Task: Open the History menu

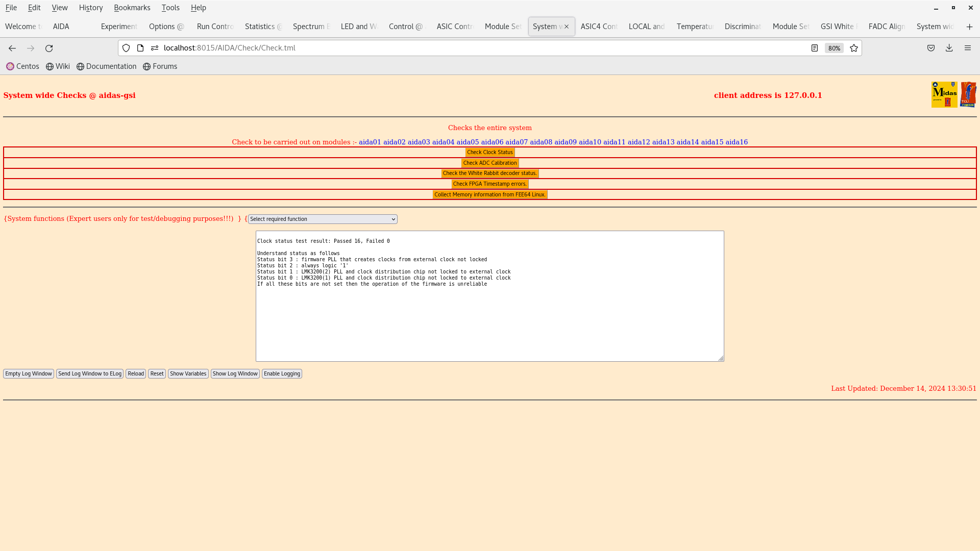Action: coord(91,8)
